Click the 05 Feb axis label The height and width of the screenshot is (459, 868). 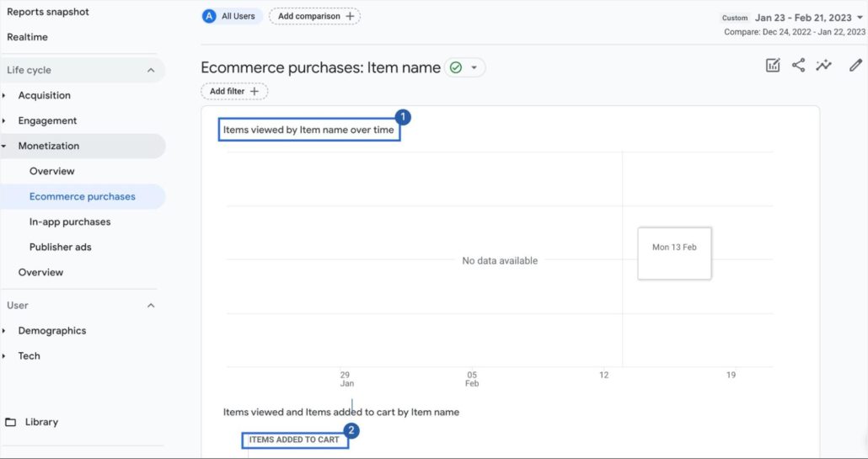(x=472, y=379)
